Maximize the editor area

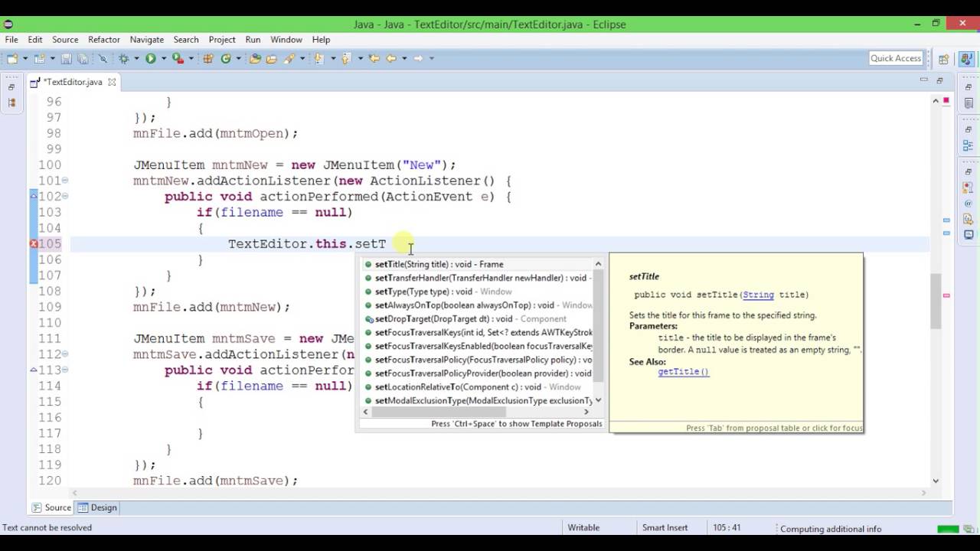[x=939, y=80]
